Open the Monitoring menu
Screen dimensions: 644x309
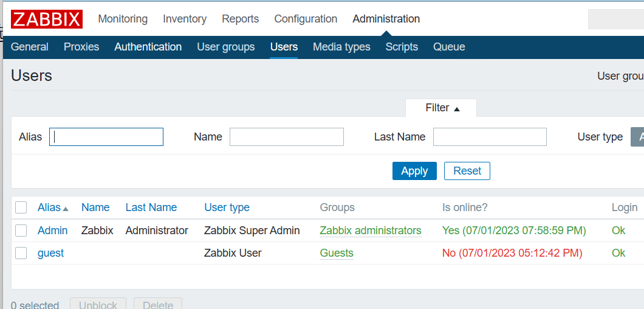123,19
